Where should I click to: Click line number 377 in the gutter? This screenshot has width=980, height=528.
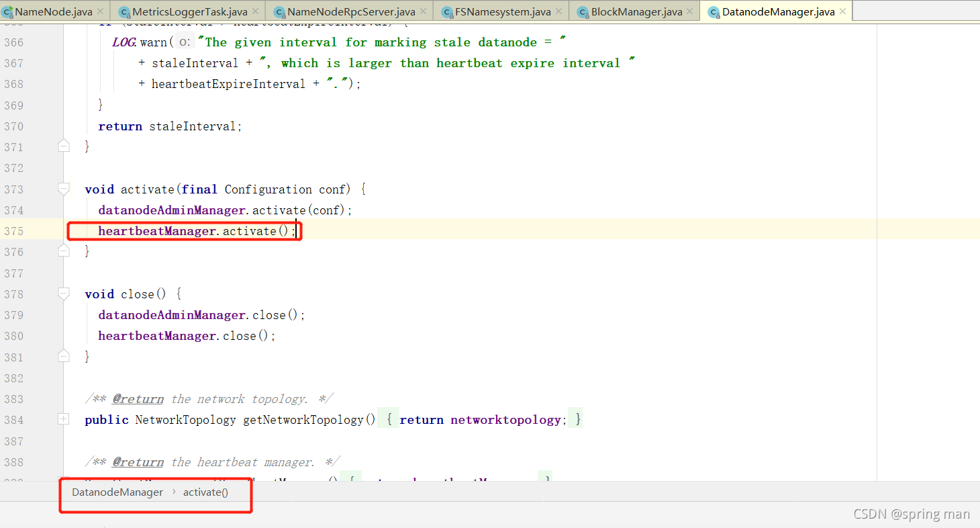[13, 273]
